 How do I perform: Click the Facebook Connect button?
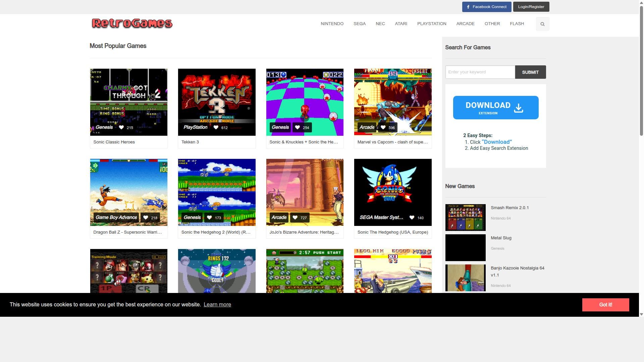[x=486, y=7]
